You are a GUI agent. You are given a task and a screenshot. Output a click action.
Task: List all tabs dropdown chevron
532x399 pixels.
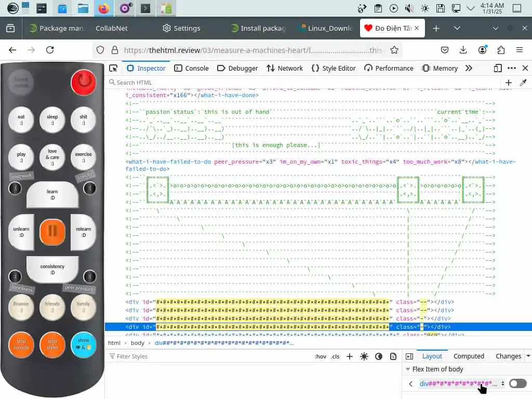[x=457, y=28]
